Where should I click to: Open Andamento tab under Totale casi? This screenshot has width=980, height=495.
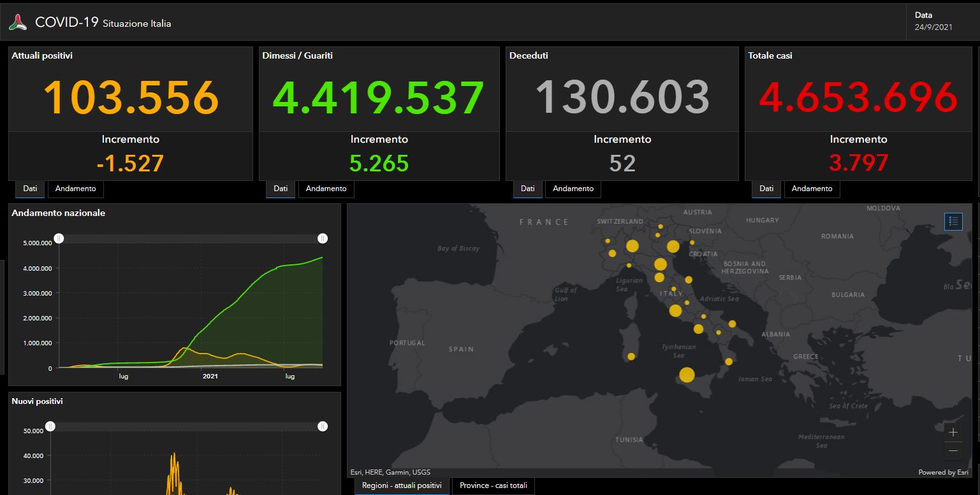pyautogui.click(x=812, y=189)
